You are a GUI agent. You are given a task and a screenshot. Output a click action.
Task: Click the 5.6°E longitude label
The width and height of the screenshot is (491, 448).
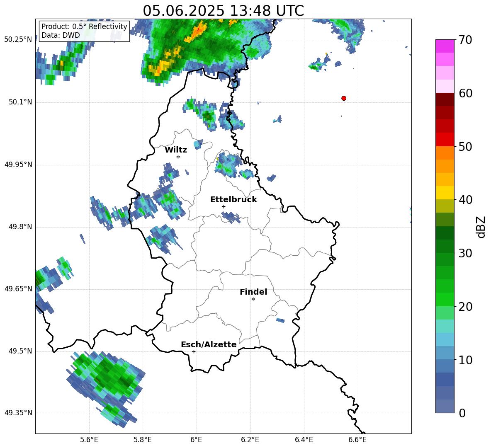click(x=89, y=440)
